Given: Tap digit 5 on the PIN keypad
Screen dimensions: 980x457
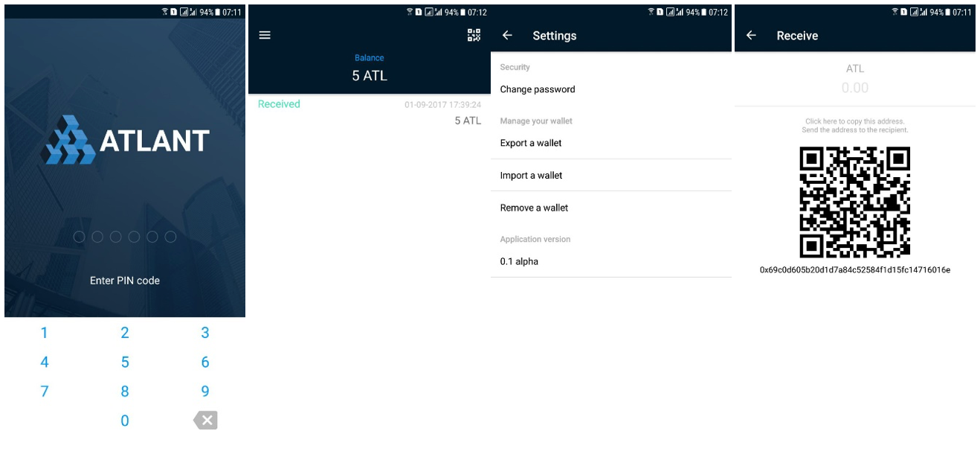Looking at the screenshot, I should pos(125,362).
